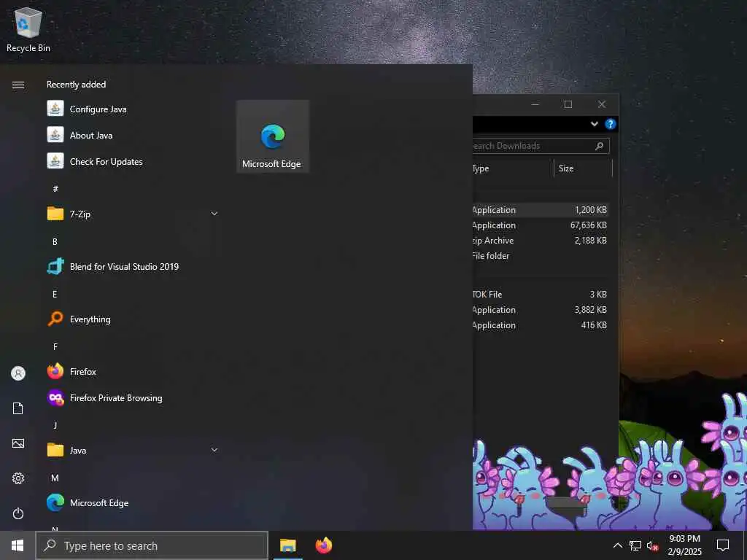Focus the Type here to search box

pyautogui.click(x=152, y=545)
